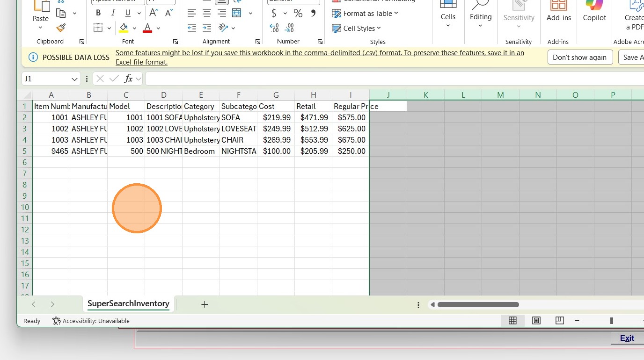Apply percent style to the cell

coord(298,13)
